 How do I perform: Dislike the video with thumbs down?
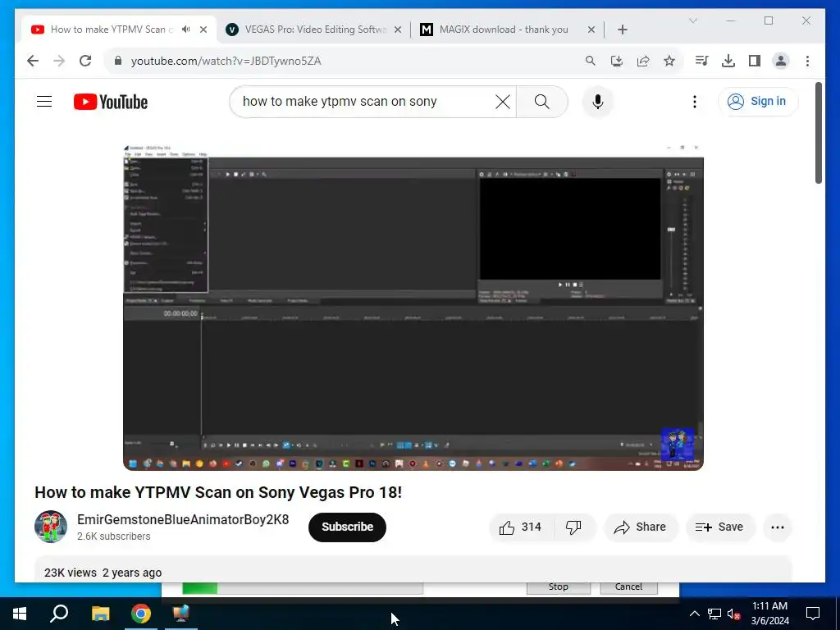[573, 527]
